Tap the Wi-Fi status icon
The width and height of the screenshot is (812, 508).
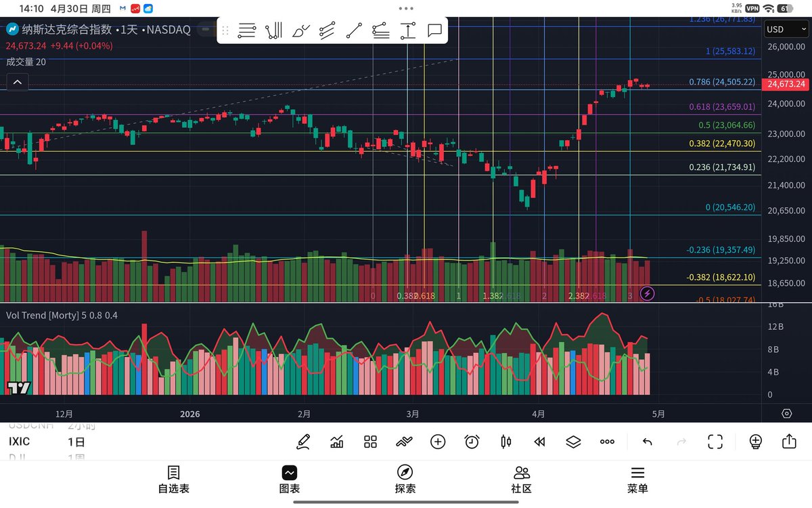[768, 9]
